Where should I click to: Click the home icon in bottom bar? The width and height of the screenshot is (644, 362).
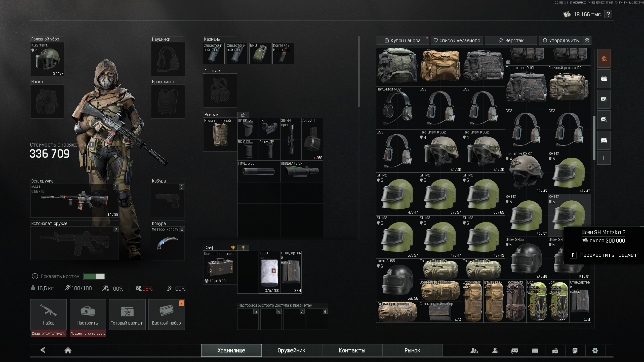tap(68, 350)
